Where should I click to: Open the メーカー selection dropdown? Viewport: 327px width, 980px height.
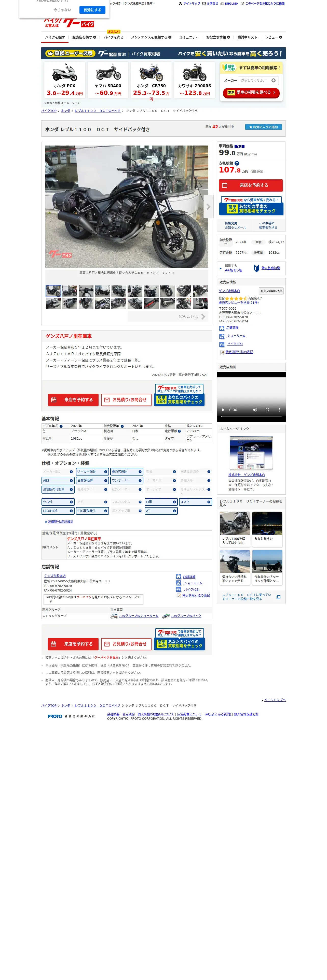(x=258, y=80)
